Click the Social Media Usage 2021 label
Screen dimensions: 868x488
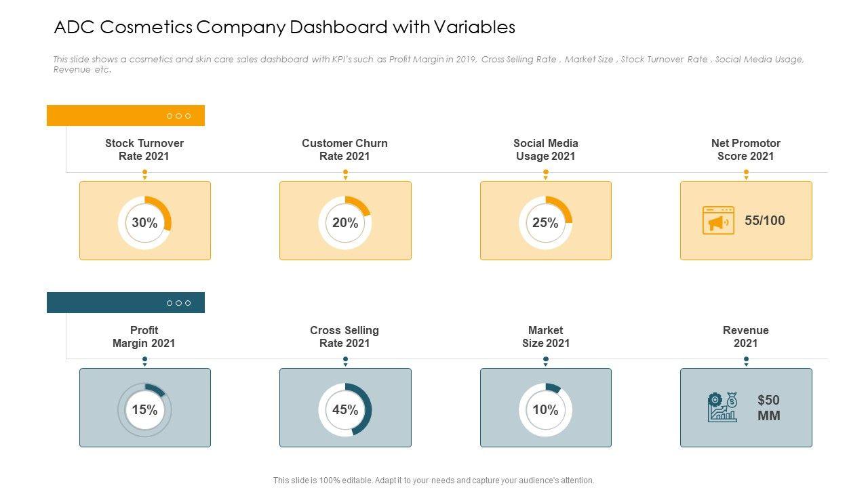545,150
